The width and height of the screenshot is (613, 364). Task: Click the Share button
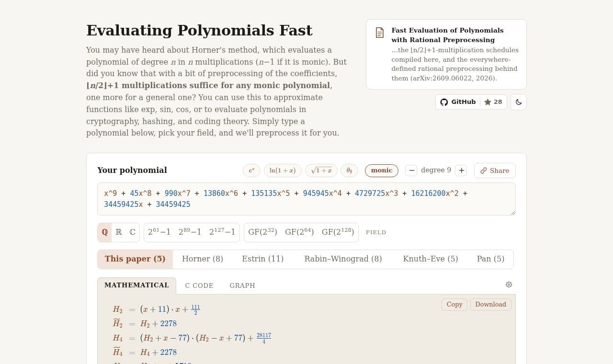[495, 171]
